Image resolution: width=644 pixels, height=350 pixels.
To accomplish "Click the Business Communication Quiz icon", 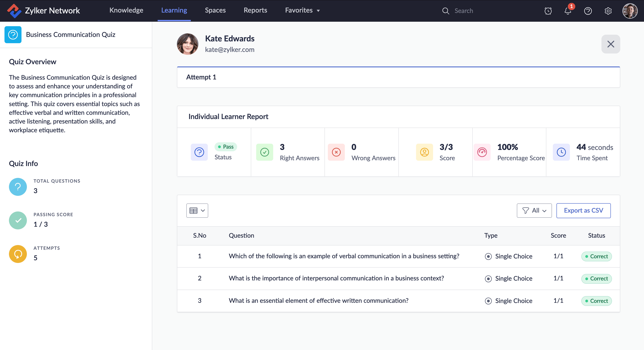I will 13,35.
